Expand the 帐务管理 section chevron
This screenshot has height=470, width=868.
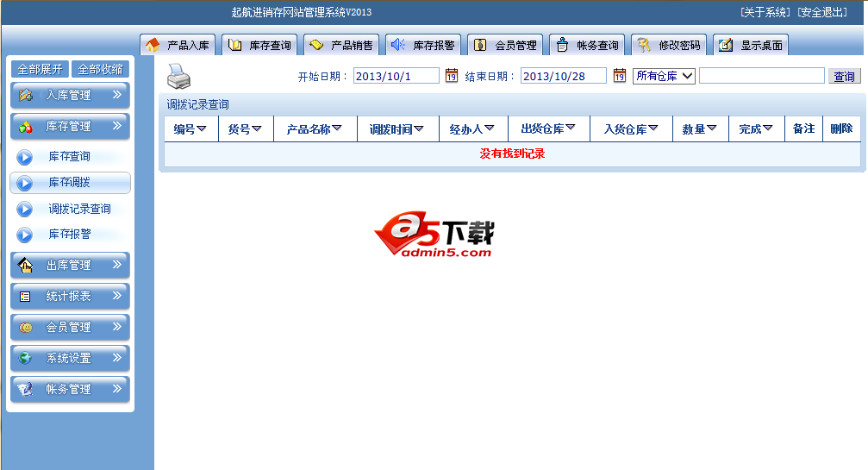pos(117,389)
